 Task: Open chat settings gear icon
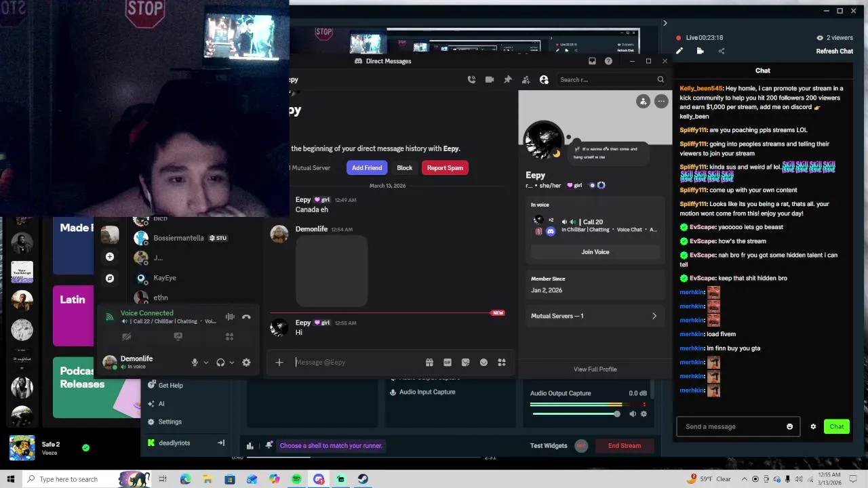click(813, 426)
